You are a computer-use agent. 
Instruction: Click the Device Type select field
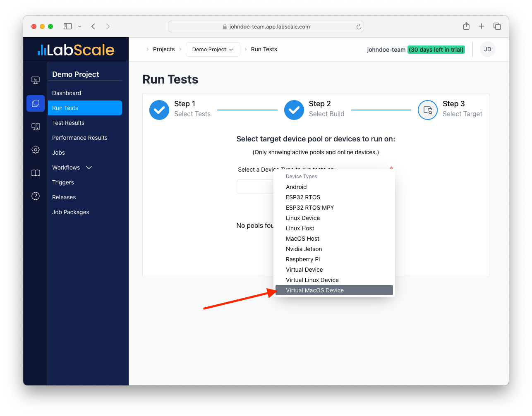point(255,187)
